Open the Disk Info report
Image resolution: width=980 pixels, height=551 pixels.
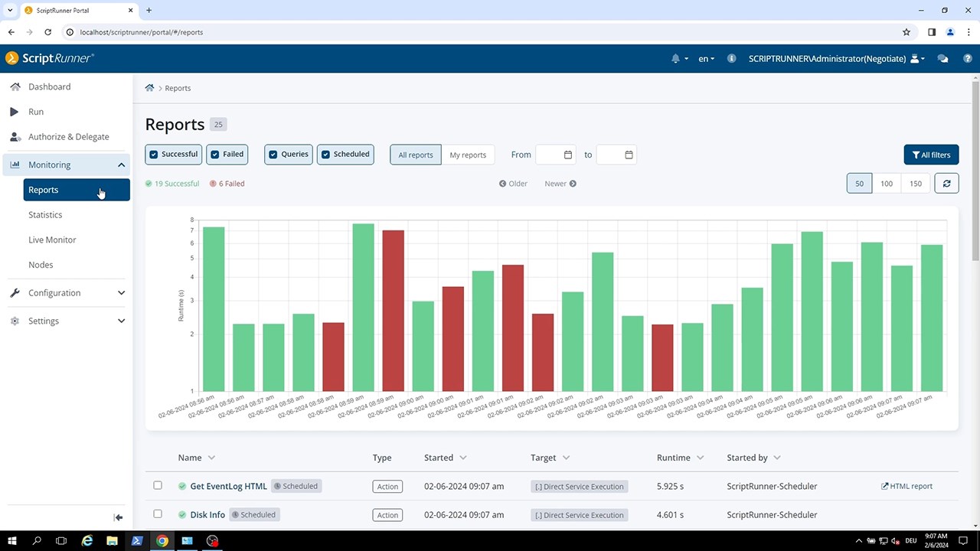pos(207,515)
